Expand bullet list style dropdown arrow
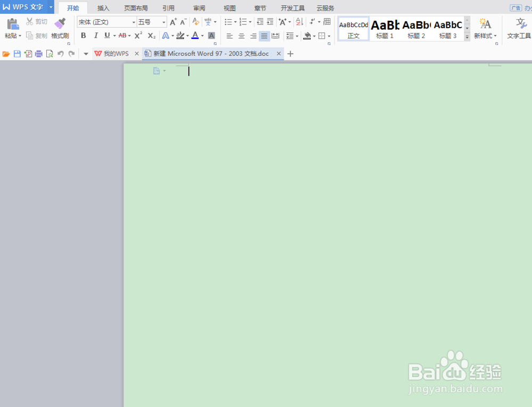 pos(236,22)
